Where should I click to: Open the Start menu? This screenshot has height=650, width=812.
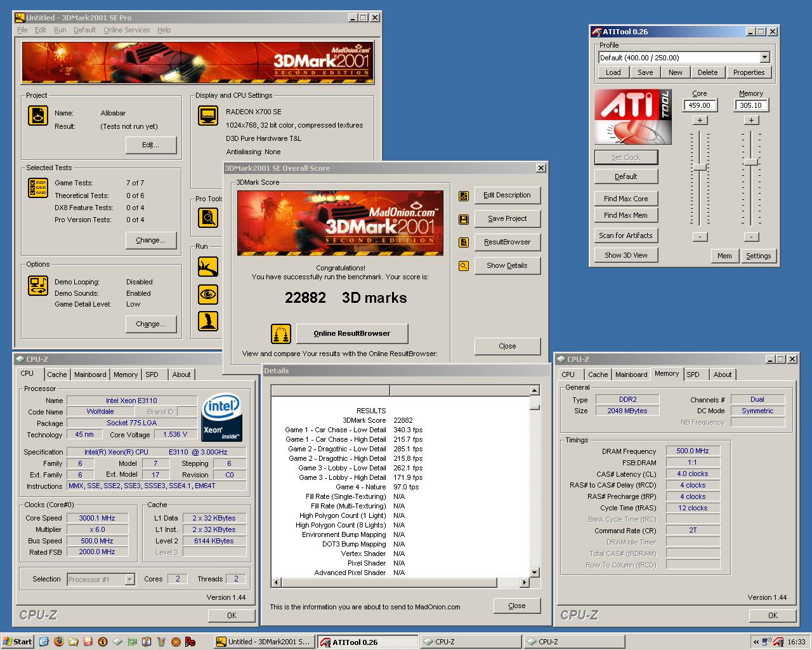tap(18, 642)
